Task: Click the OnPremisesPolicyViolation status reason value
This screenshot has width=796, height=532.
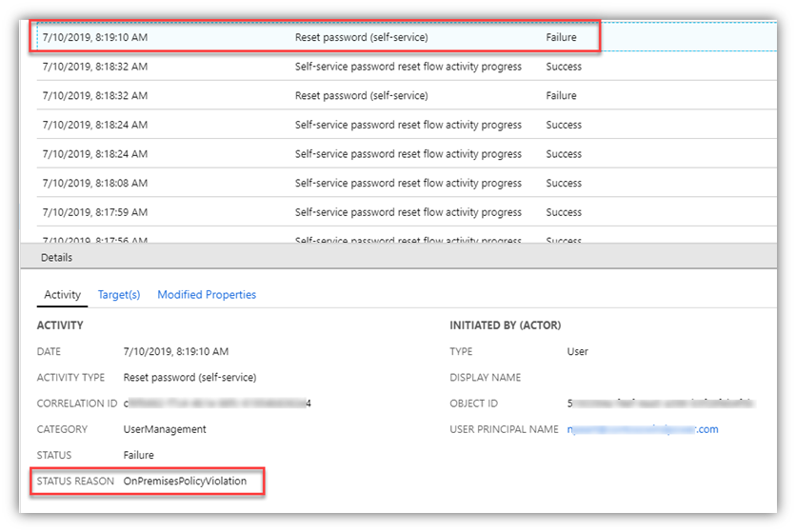Action: tap(185, 482)
